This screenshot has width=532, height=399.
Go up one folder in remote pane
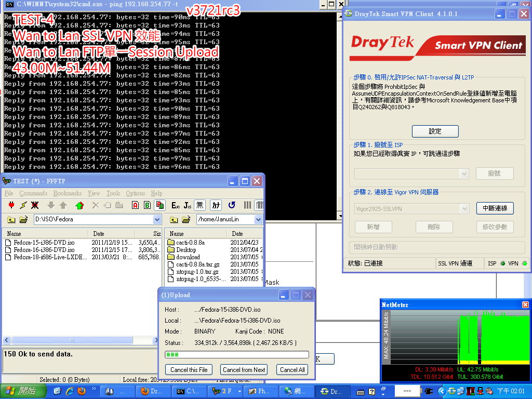(174, 220)
